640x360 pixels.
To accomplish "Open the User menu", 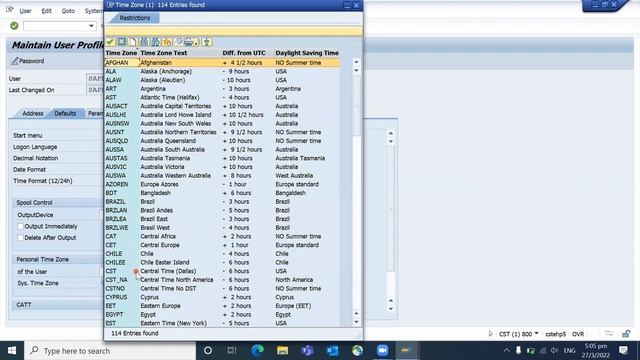I will pos(25,11).
